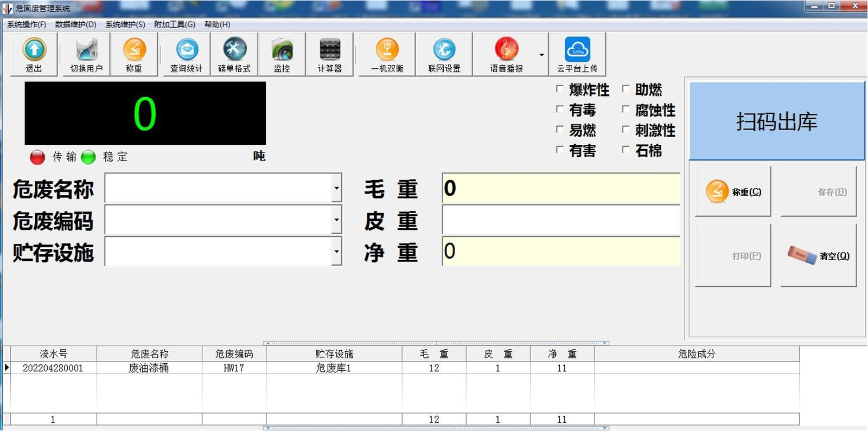This screenshot has width=868, height=431.
Task: Click the green 稳定 status indicator
Action: tap(88, 157)
